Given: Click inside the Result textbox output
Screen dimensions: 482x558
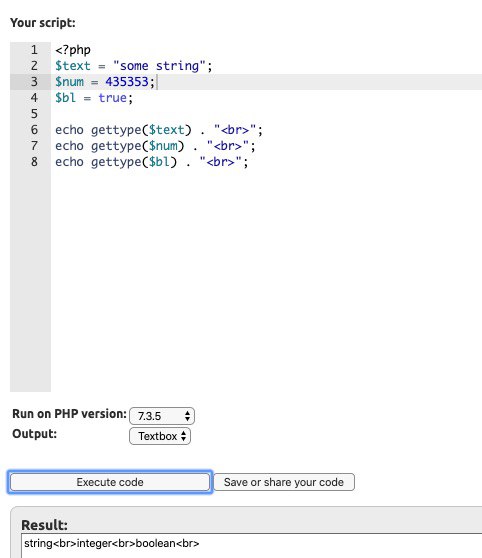Looking at the screenshot, I should coord(251,546).
